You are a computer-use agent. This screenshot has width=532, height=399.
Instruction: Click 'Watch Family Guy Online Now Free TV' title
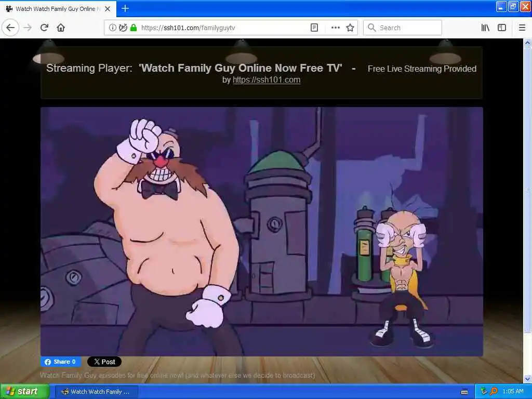pos(240,68)
